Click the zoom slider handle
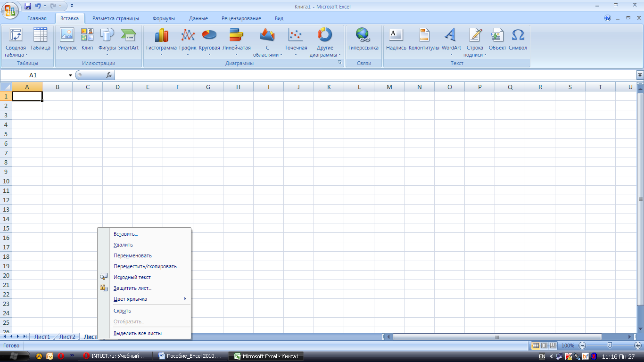The width and height of the screenshot is (644, 362). coord(610,346)
